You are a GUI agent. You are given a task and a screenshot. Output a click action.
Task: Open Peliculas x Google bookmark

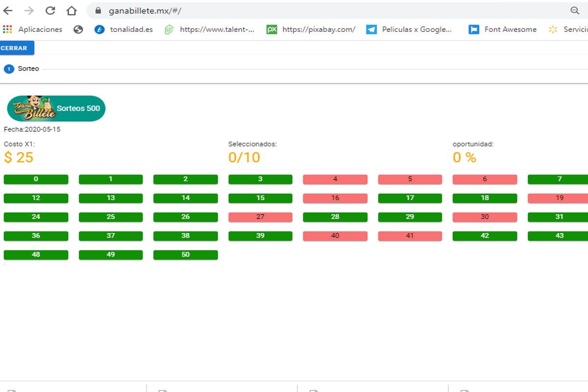409,29
